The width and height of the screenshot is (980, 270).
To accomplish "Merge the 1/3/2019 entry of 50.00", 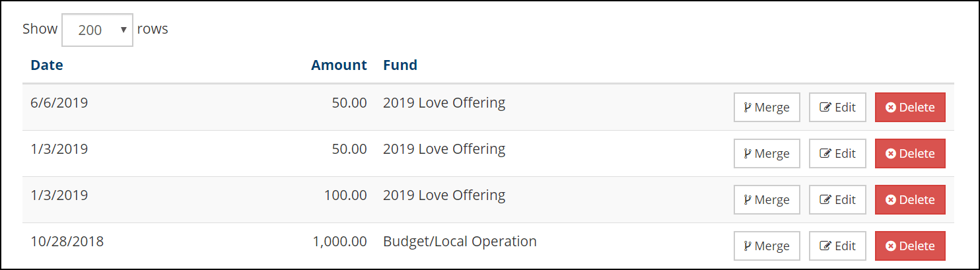I will pyautogui.click(x=767, y=154).
